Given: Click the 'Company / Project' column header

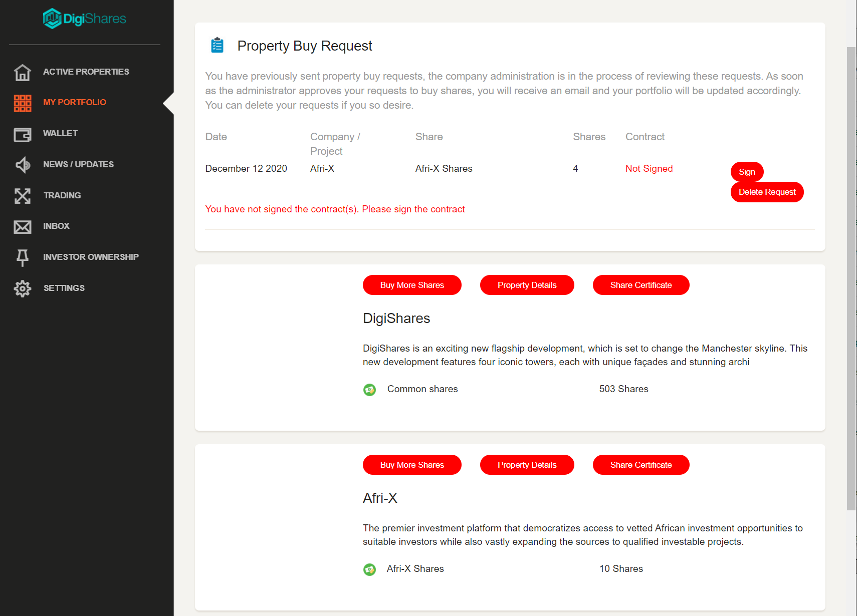Looking at the screenshot, I should (x=335, y=144).
